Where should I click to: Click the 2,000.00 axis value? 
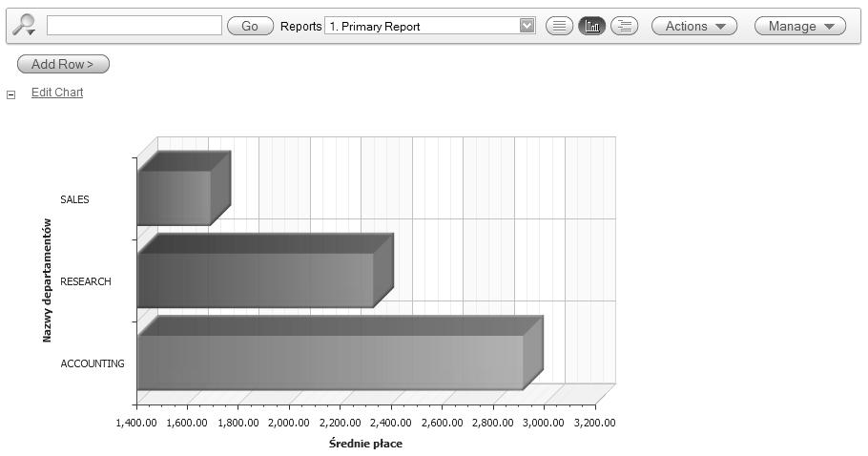(x=289, y=423)
